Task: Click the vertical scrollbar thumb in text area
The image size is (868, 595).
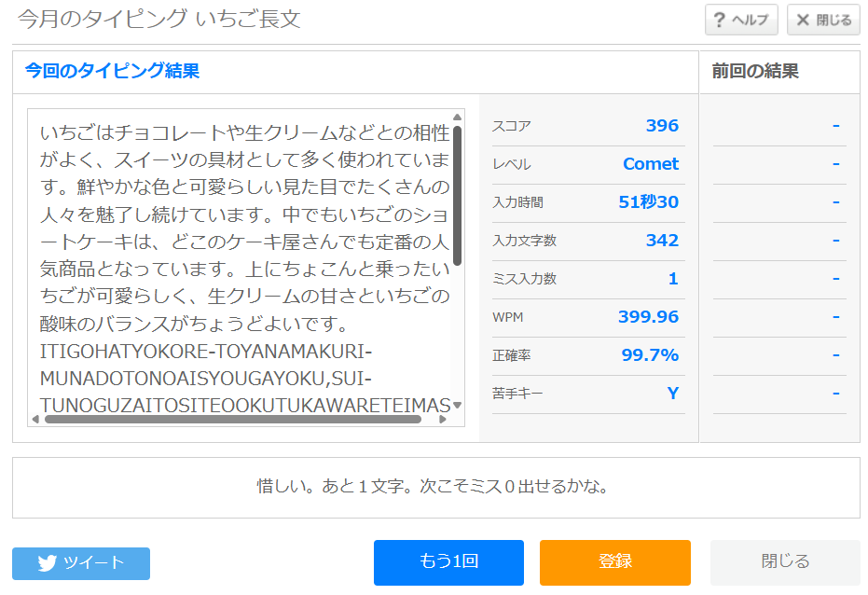Action: (457, 196)
